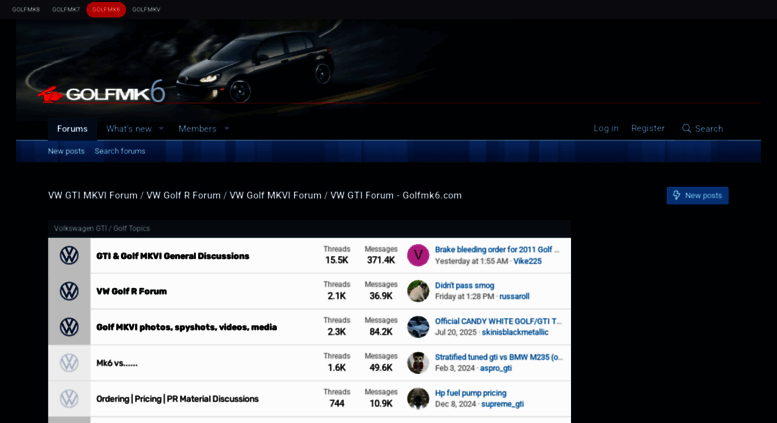The image size is (777, 423).
Task: Open the Forums navigation tab
Action: coord(72,129)
